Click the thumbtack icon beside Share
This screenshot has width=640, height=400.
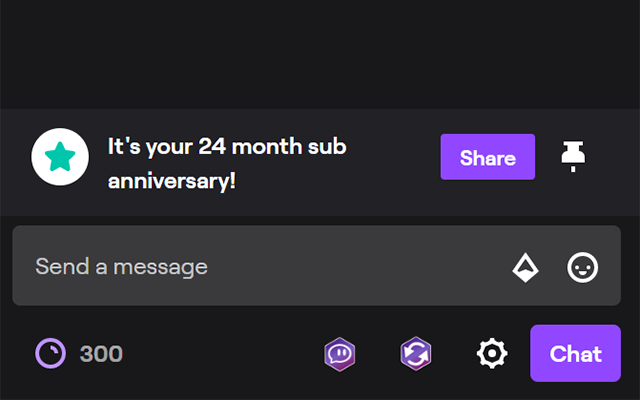pyautogui.click(x=573, y=157)
